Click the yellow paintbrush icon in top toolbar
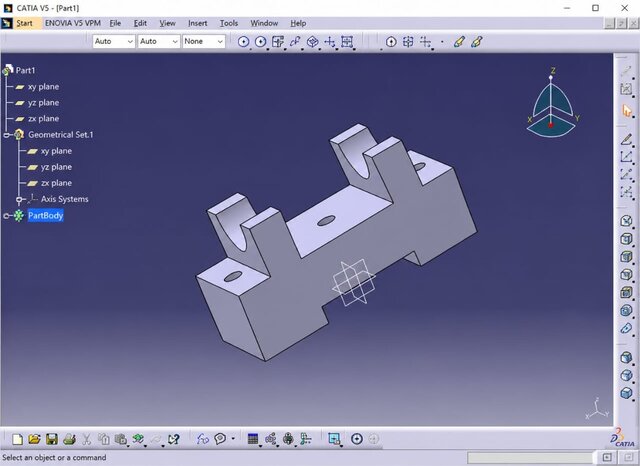This screenshot has height=466, width=640. (459, 42)
